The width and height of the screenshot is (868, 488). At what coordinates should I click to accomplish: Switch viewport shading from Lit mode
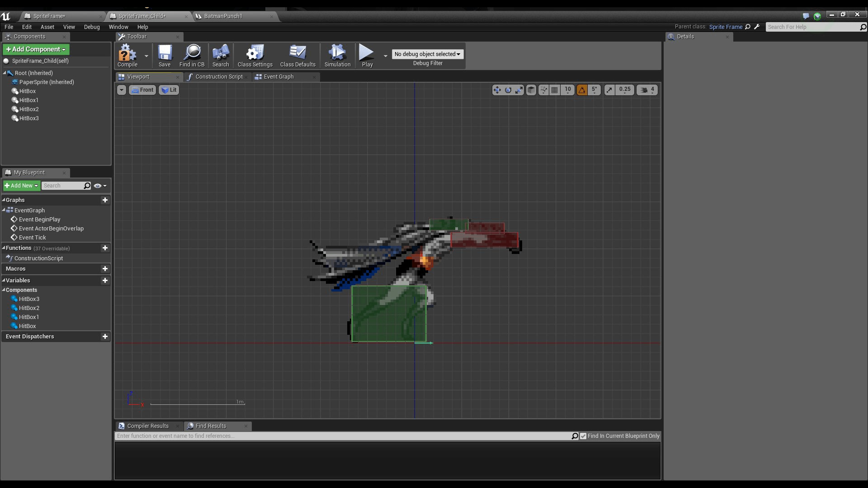[x=168, y=89]
